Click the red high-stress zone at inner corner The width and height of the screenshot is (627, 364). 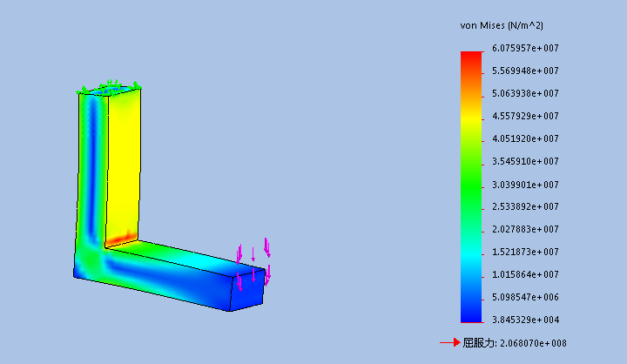point(121,239)
